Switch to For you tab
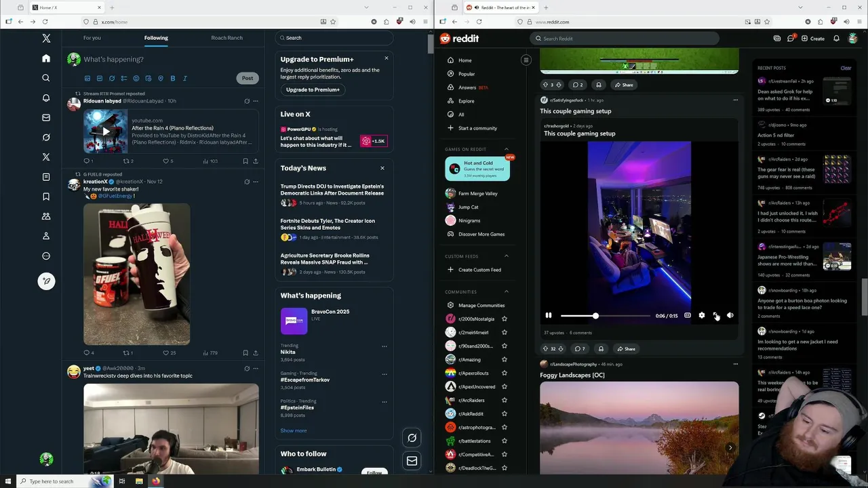868x488 pixels. 92,38
